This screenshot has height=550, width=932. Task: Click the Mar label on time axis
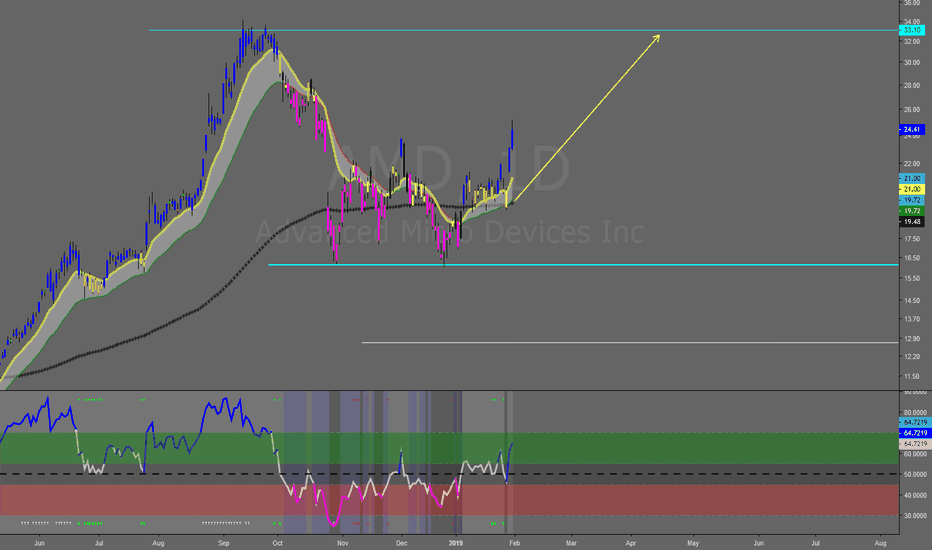[571, 543]
